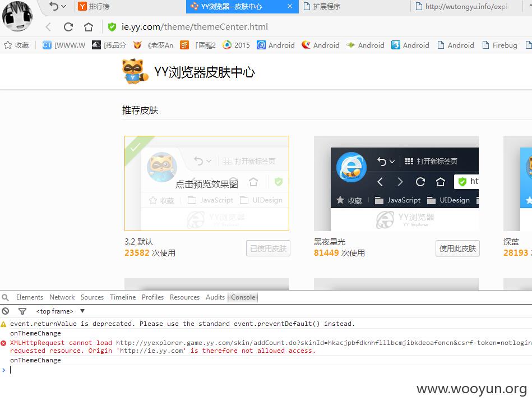Open the Profiles devtools tab
The width and height of the screenshot is (532, 405).
tap(152, 297)
